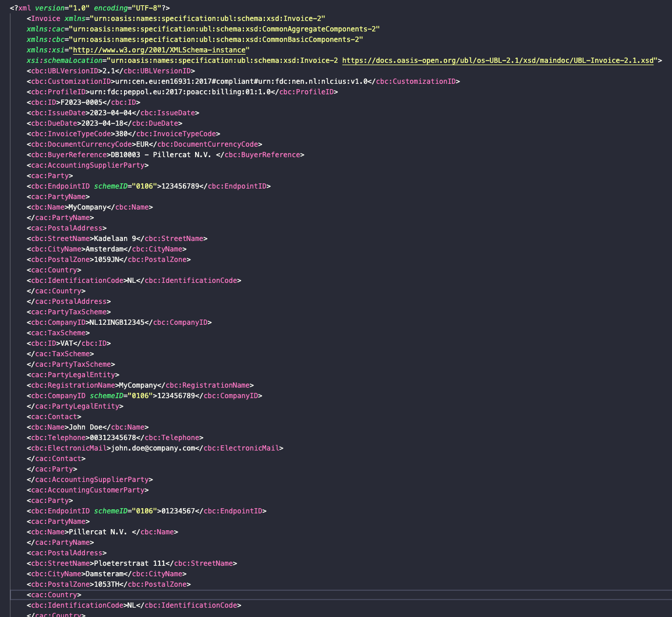Open the UBL-Invoice-2.1.xsd schema location link
The image size is (672, 617).
click(x=499, y=61)
